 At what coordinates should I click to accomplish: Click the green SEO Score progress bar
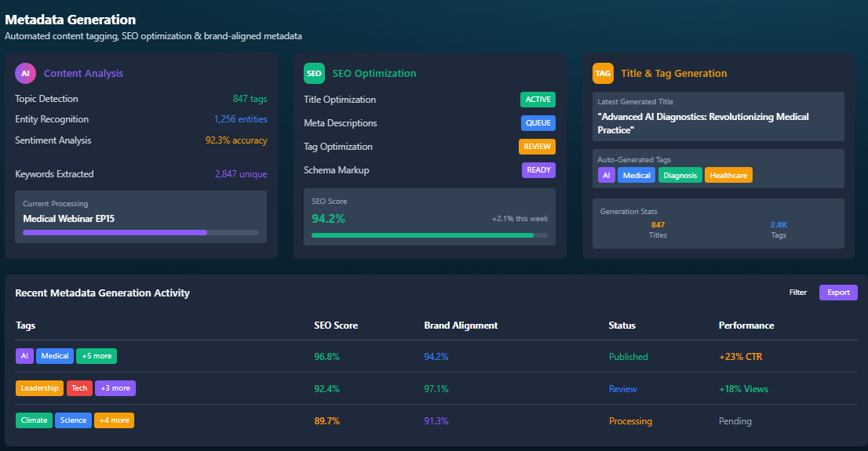click(429, 235)
